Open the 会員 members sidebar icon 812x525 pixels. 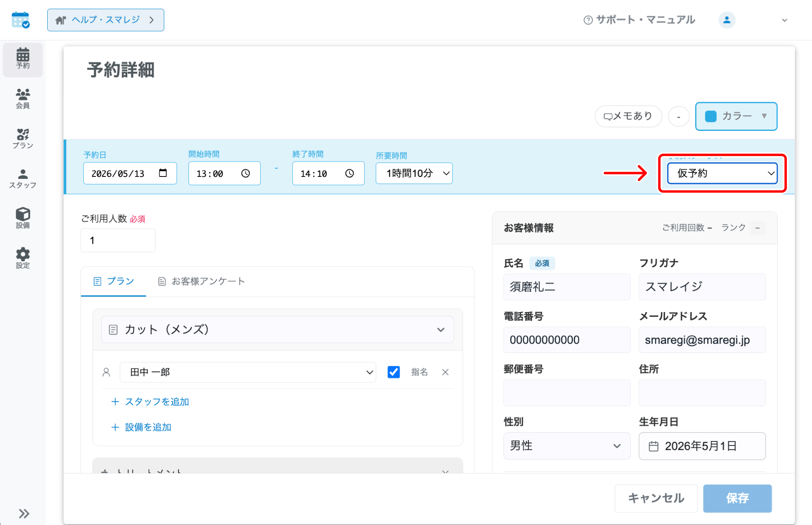coord(23,98)
